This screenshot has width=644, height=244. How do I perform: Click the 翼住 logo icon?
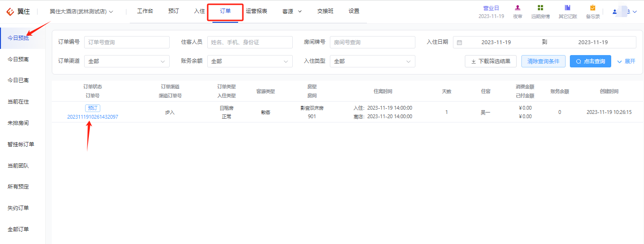point(9,11)
